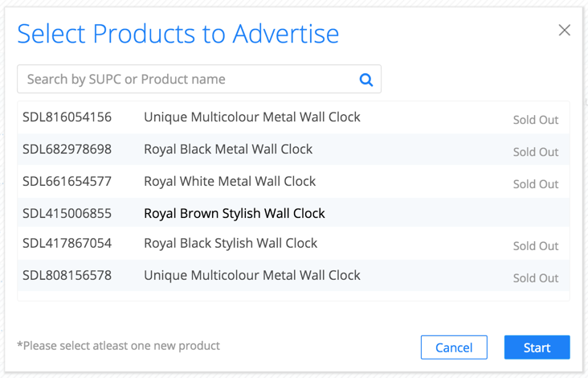Select the Royal White Metal Wall Clock row
Screen dimensions: 588x378
coord(293,182)
